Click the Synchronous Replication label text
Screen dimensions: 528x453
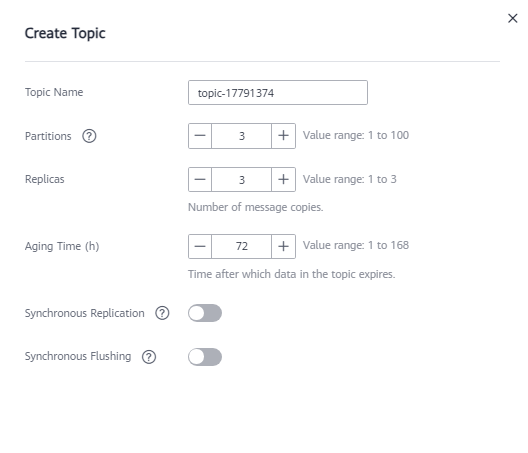tap(85, 313)
